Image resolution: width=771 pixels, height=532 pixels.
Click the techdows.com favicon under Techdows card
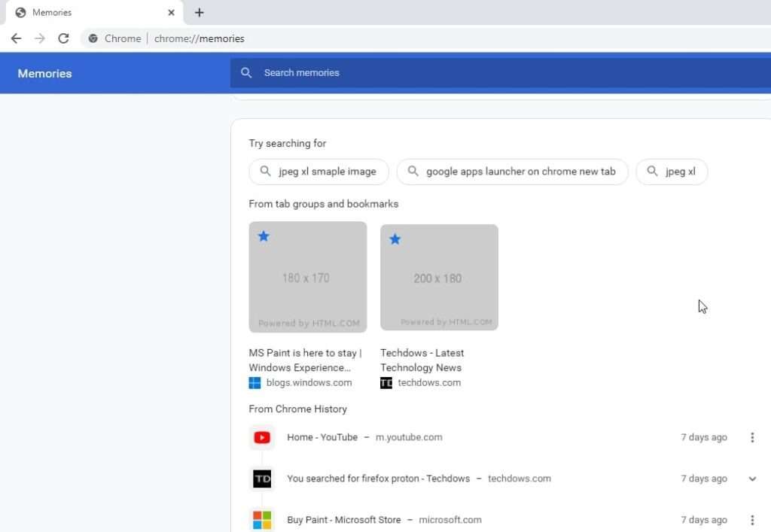[x=385, y=382]
